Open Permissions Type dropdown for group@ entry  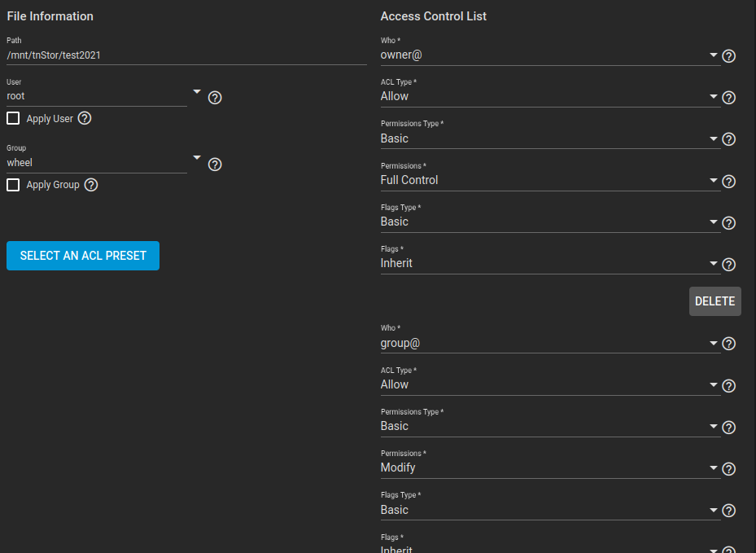550,426
